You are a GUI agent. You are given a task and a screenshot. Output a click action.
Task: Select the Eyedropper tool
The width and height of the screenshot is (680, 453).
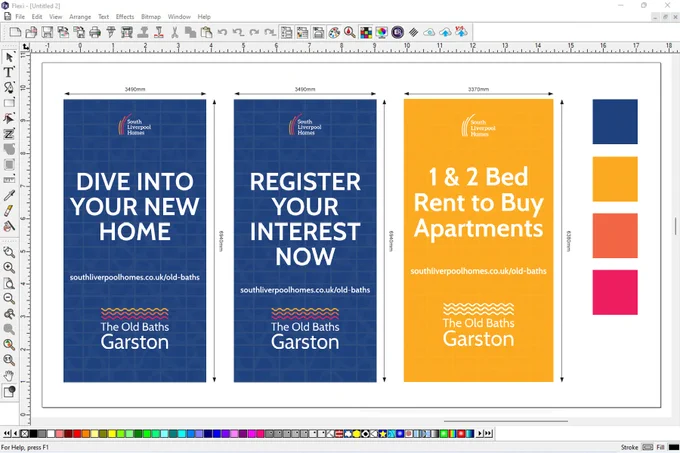[9, 196]
